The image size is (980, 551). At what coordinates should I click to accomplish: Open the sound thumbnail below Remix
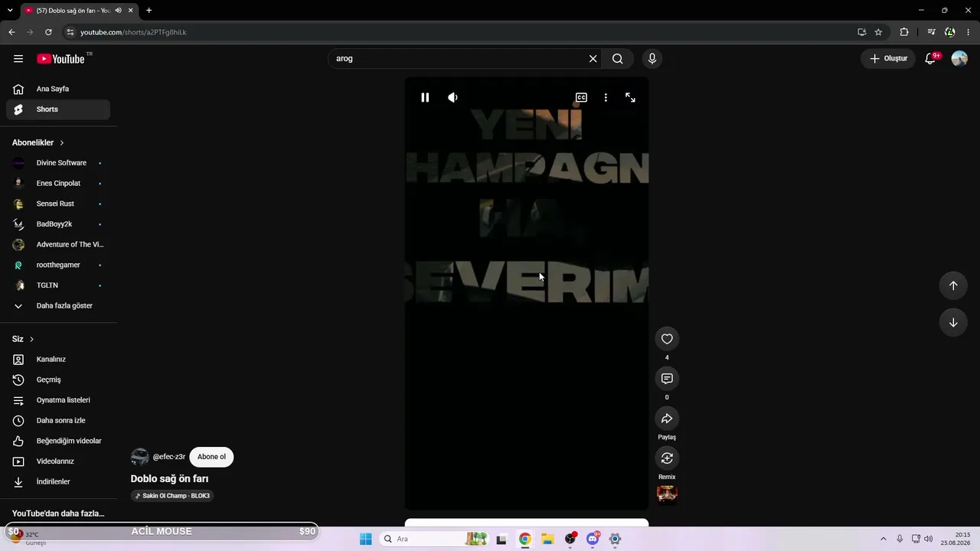(x=667, y=495)
